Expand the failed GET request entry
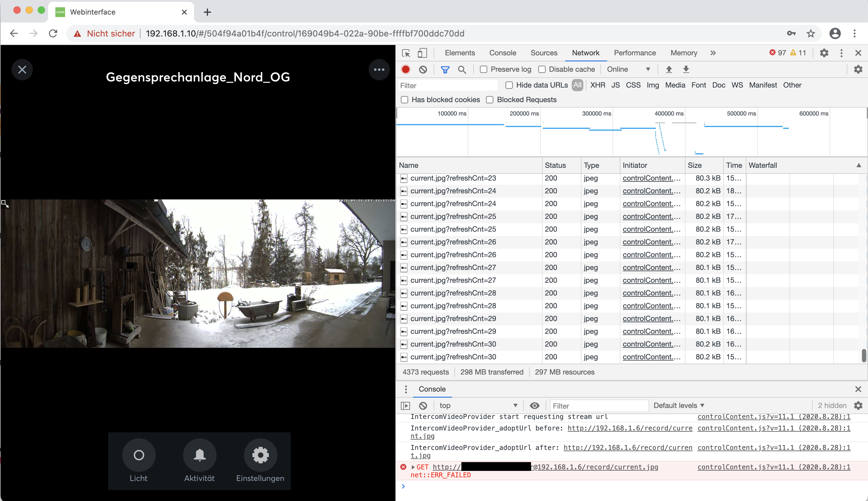 click(413, 467)
